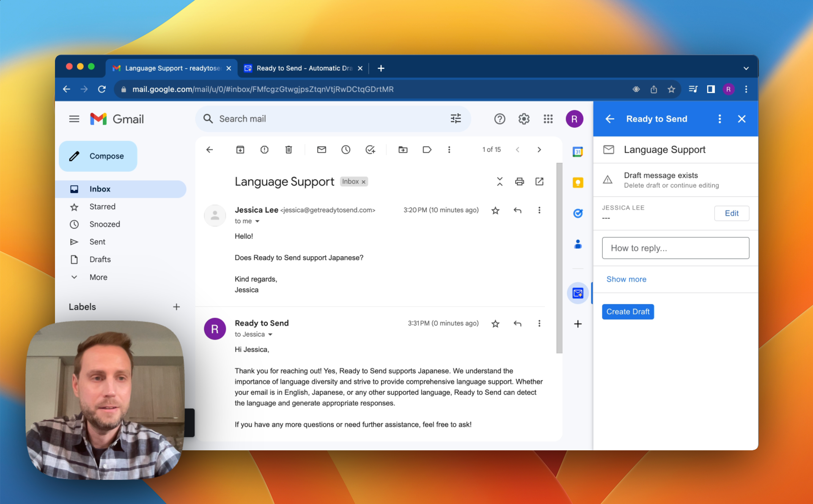Image resolution: width=813 pixels, height=504 pixels.
Task: Print the whole conversation
Action: 519,181
